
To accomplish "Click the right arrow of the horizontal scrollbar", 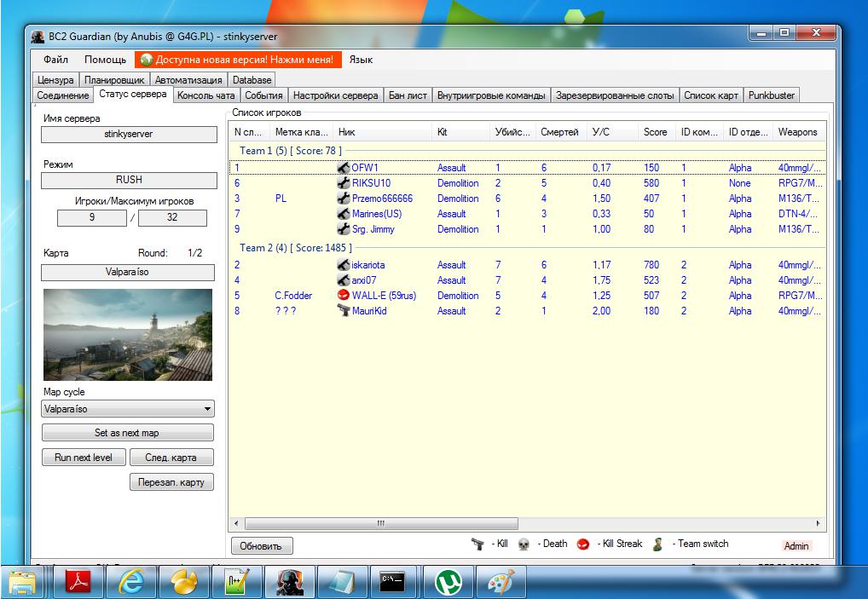I will coord(819,523).
